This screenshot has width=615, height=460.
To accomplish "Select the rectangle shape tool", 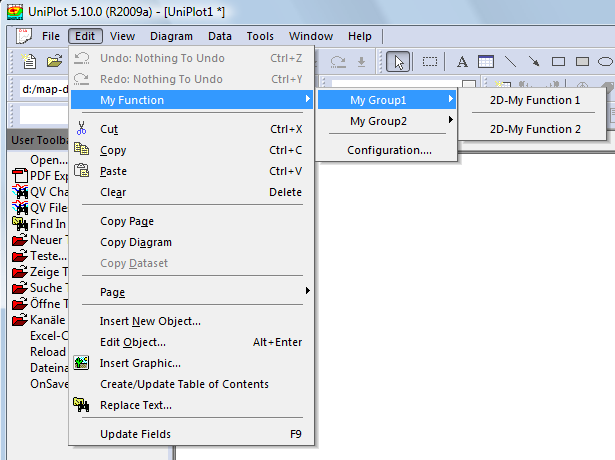I will click(x=559, y=62).
